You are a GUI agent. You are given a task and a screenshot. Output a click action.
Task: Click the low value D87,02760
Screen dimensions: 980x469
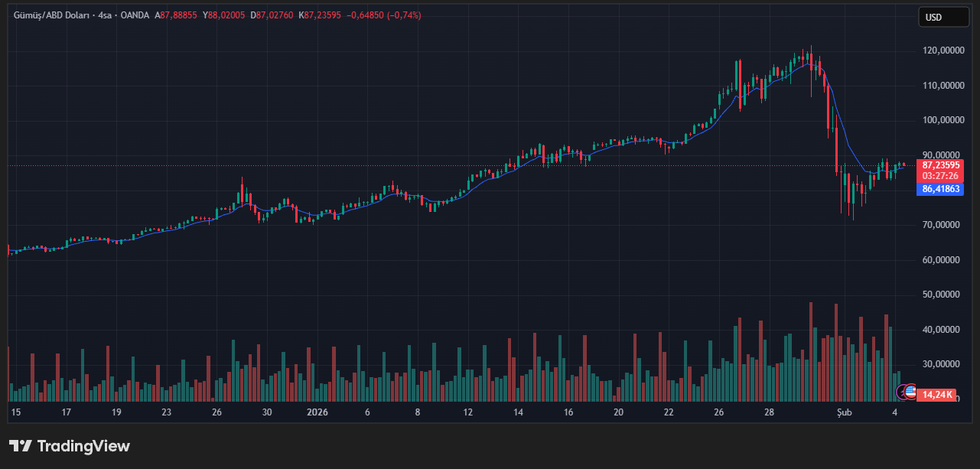(272, 15)
